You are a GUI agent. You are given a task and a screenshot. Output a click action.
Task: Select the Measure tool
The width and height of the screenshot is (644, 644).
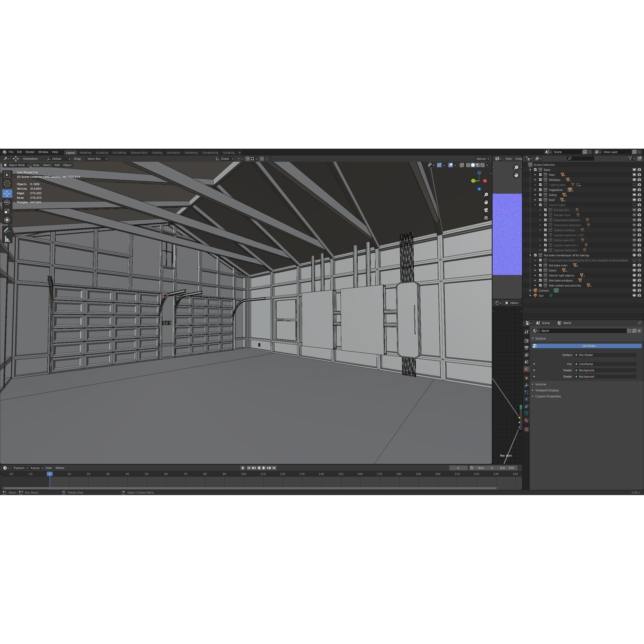pos(7,239)
